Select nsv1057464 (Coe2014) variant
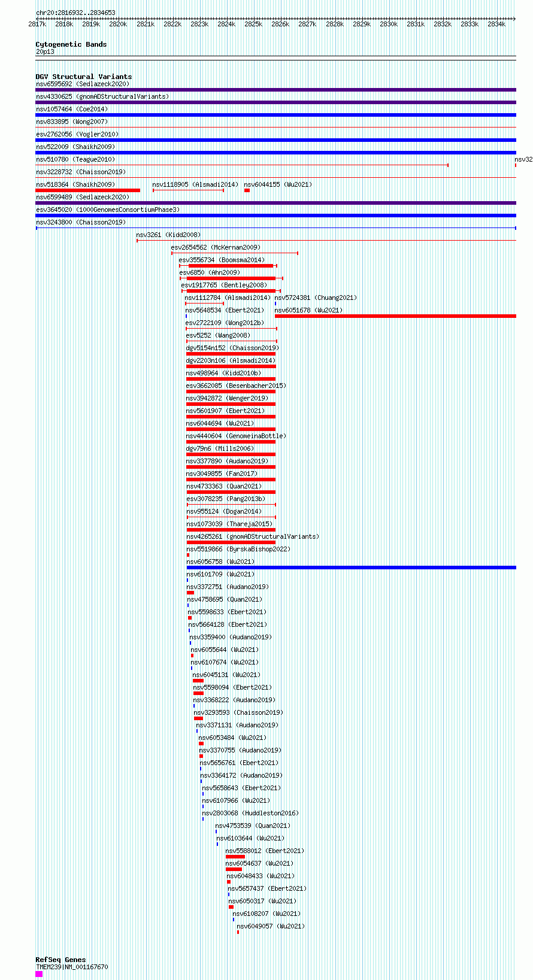This screenshot has width=533, height=980. [x=72, y=109]
